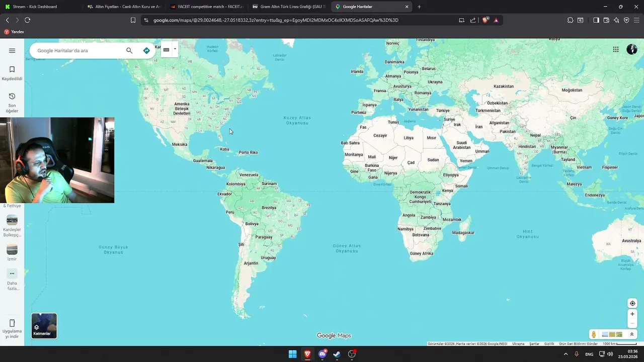Toggle the on-screen keyboard input tool

tap(166, 50)
